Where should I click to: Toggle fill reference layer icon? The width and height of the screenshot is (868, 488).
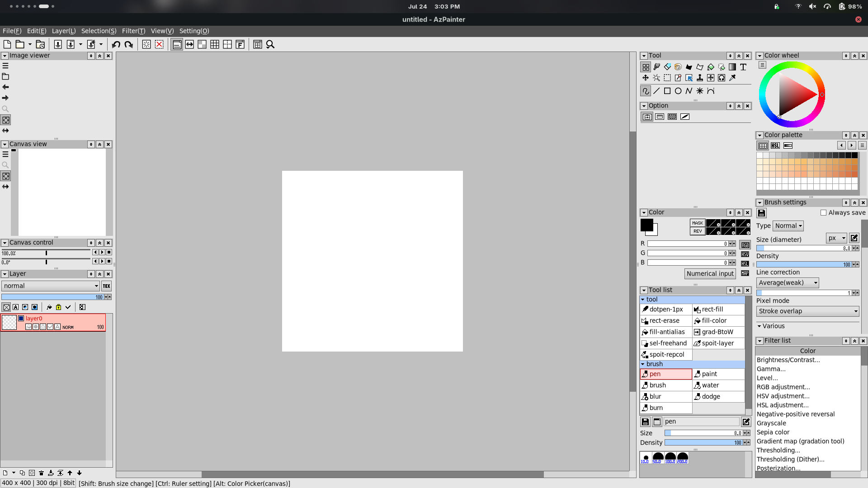point(49,307)
